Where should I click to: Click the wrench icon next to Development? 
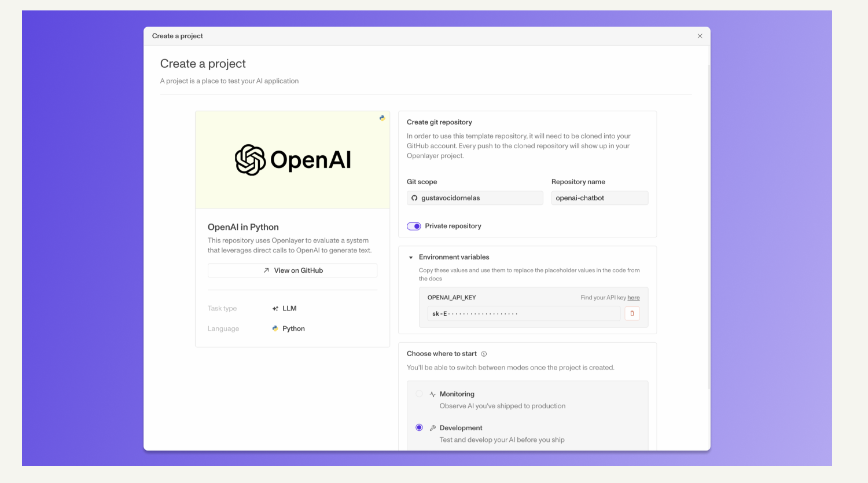pos(432,428)
